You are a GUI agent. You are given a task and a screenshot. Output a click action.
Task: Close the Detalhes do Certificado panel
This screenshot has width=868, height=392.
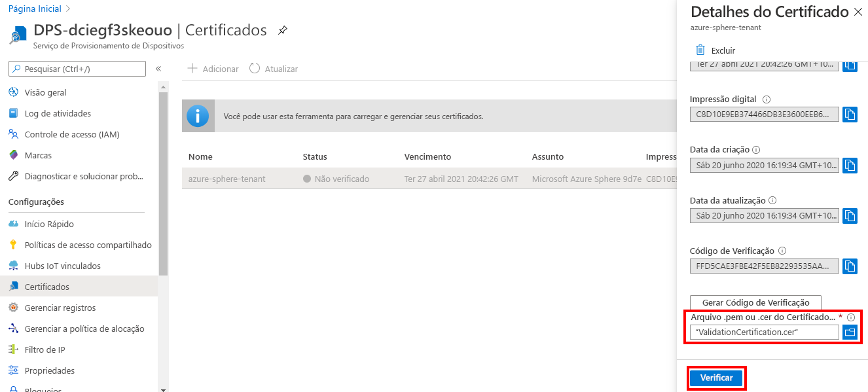(x=858, y=12)
